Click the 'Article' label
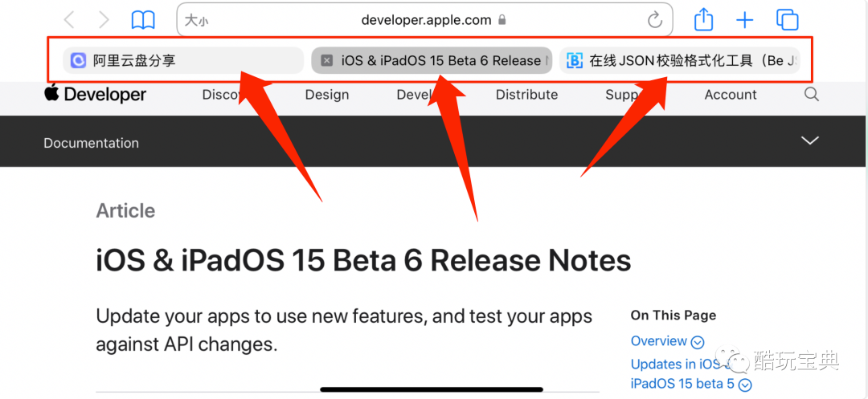Screen dimensions: 868x399 point(125,210)
